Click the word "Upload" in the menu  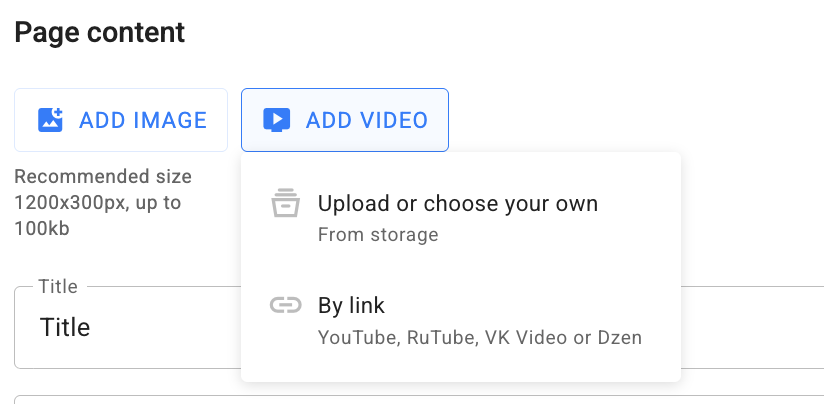point(349,204)
